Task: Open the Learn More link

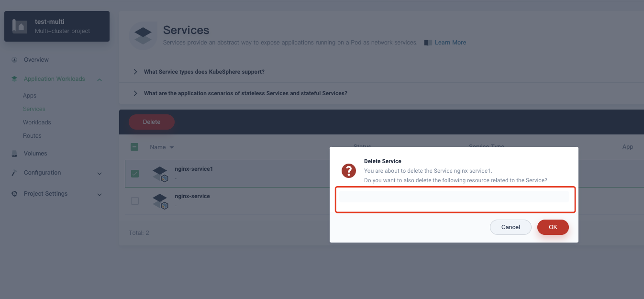Action: click(450, 42)
